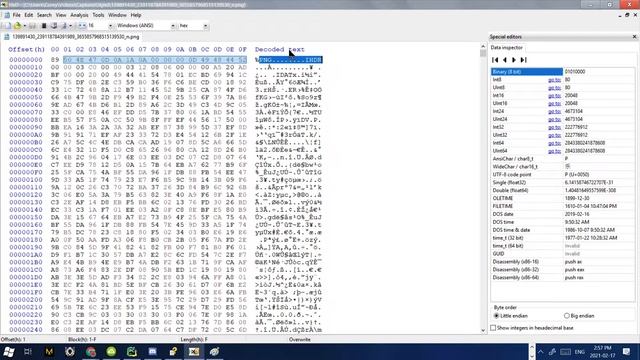Viewport: 640px width, 360px height.
Task: Expand the Open icon's dropdown arrow
Action: tap(24, 26)
